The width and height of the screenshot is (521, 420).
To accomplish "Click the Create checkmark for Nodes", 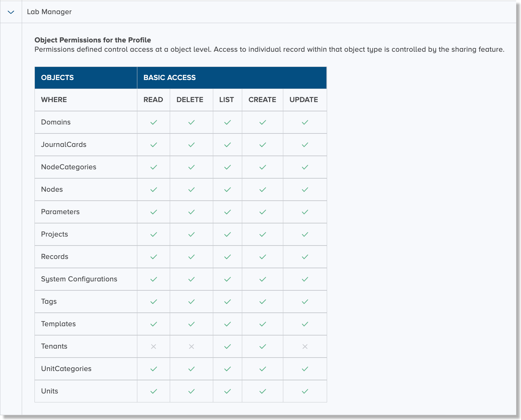I will coord(262,189).
